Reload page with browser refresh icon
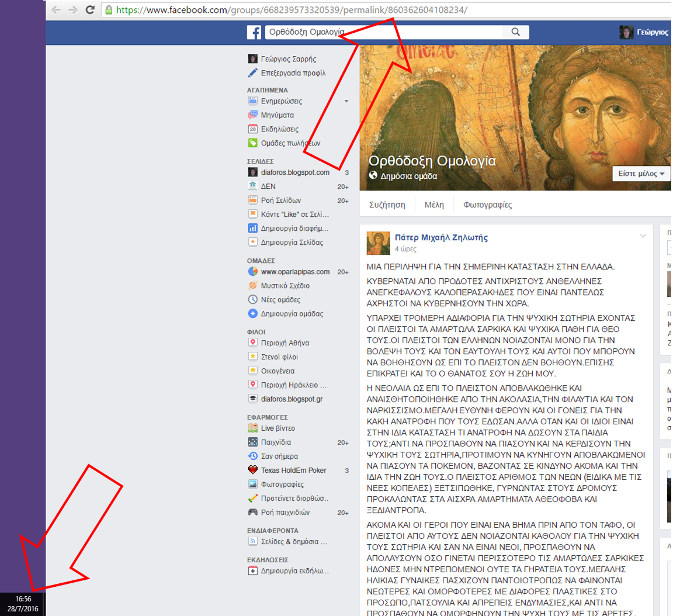 click(x=90, y=9)
